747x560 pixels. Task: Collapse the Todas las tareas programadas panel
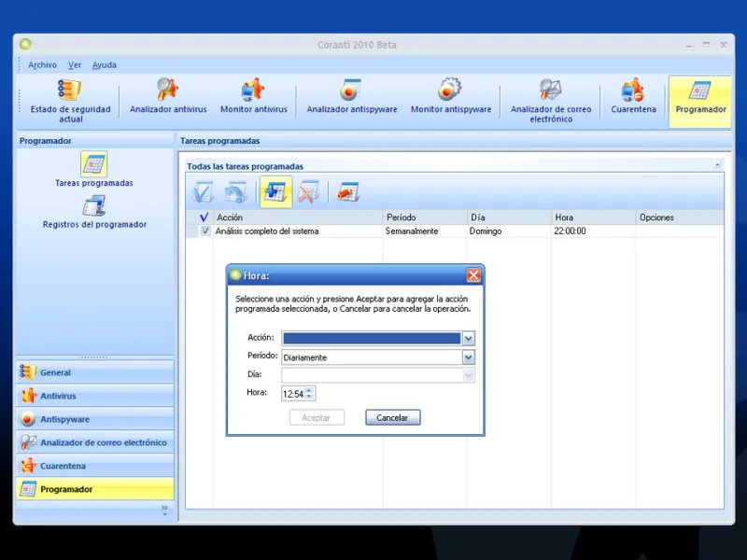coord(717,165)
